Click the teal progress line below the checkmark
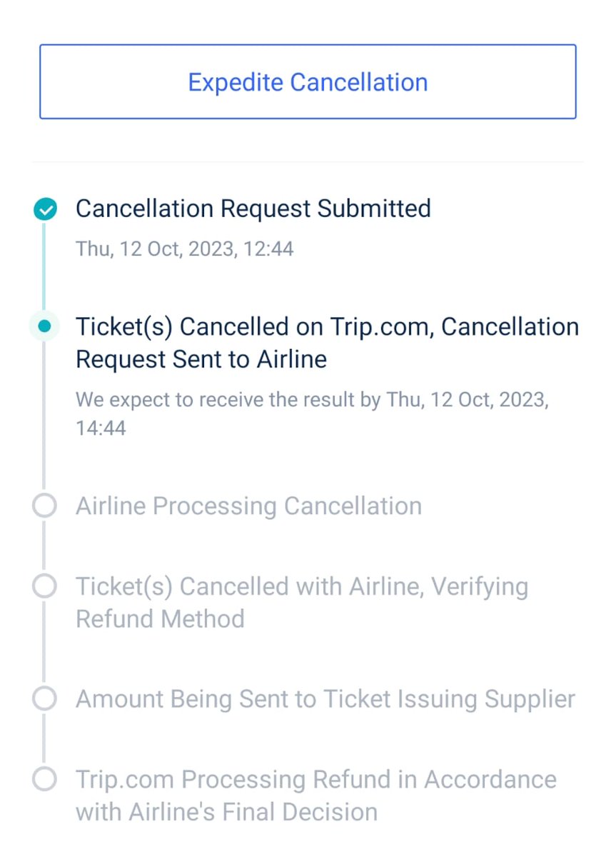 tap(44, 264)
